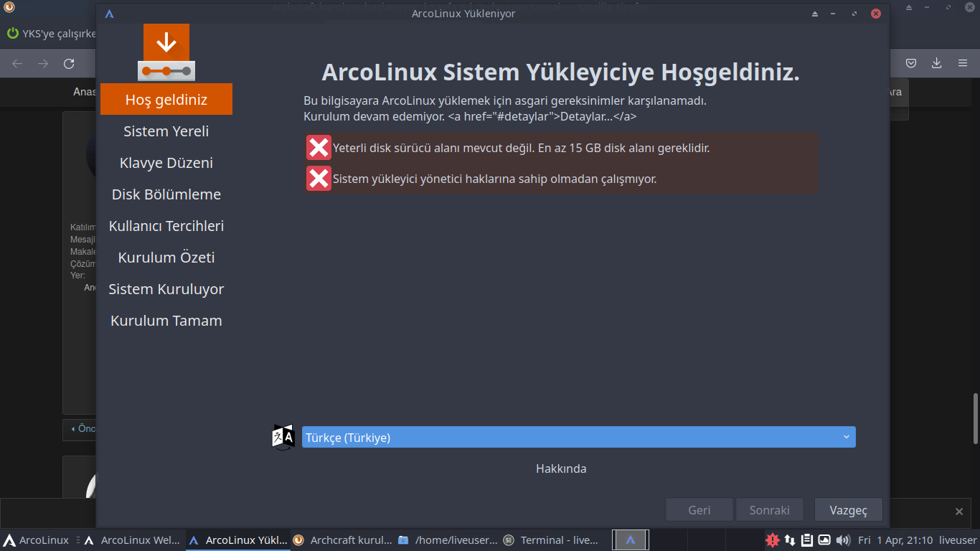Open the clipboard manager tray icon

(807, 540)
